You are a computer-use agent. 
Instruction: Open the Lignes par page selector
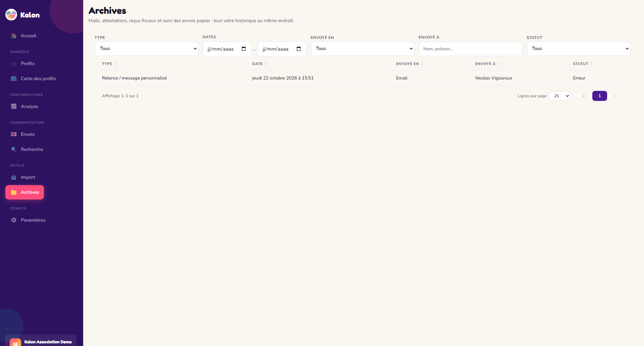pos(560,96)
